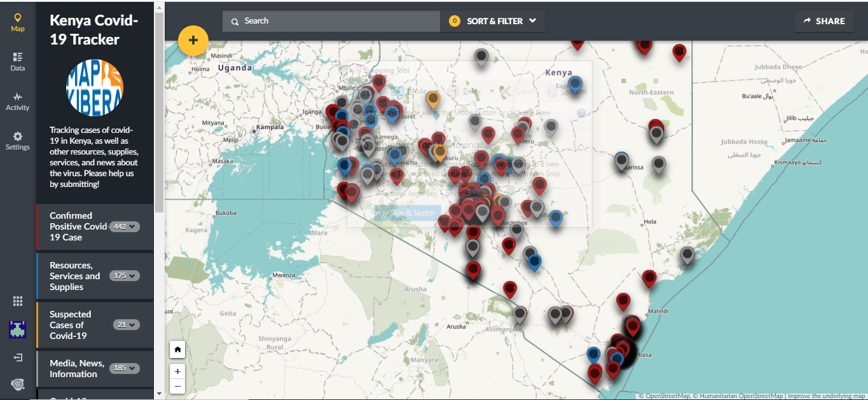The image size is (868, 400).
Task: Expand the 442 count dropdown for confirmed cases
Action: point(124,226)
